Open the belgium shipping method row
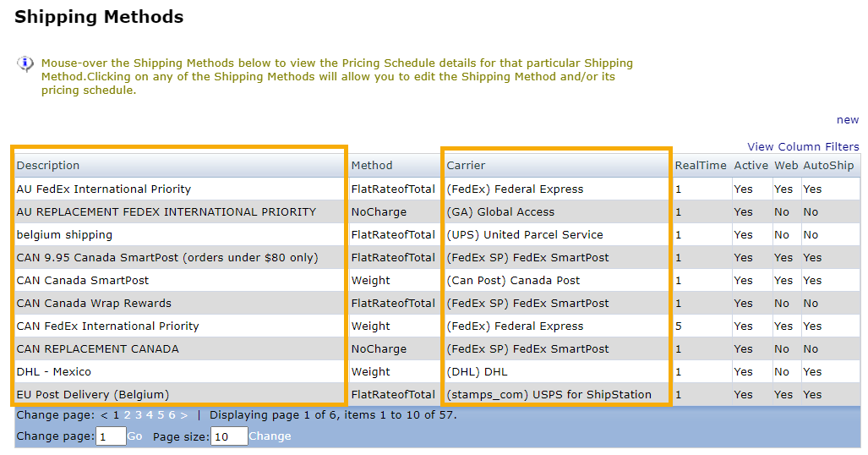Viewport: 868px width, 455px height. coord(64,235)
